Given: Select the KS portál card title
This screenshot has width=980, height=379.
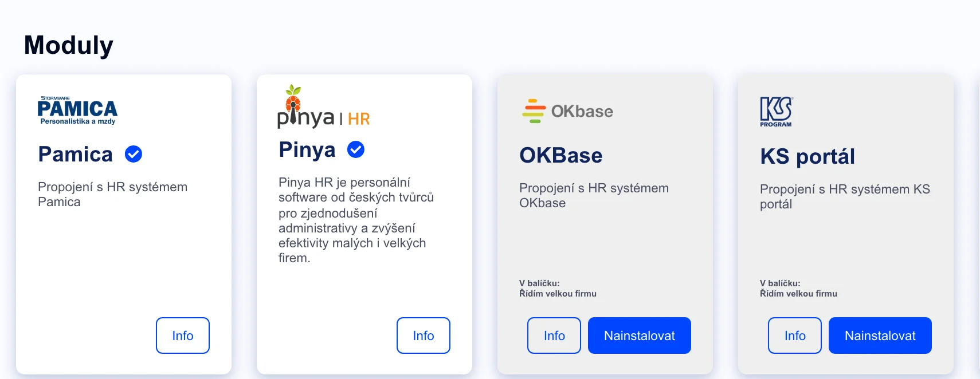Looking at the screenshot, I should [807, 156].
